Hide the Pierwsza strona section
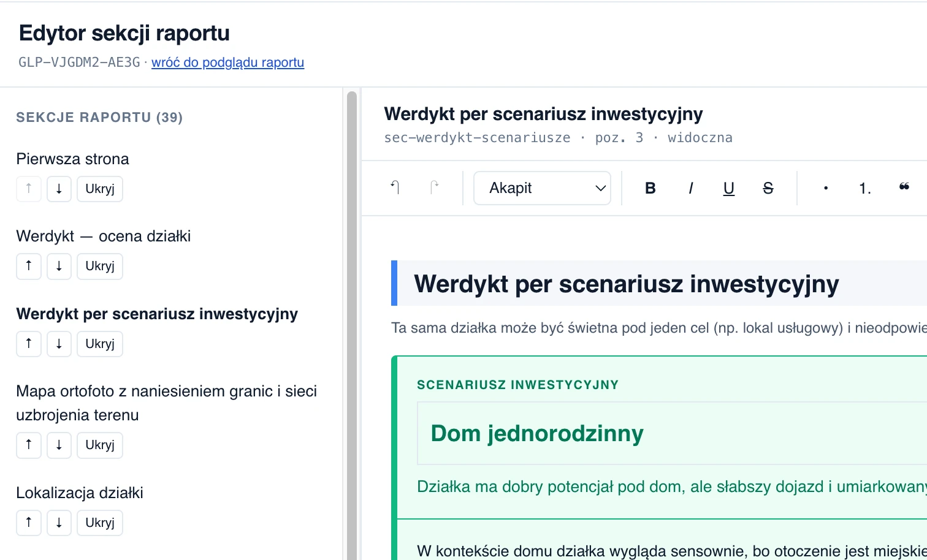Screen dimensions: 927x560 coord(100,189)
